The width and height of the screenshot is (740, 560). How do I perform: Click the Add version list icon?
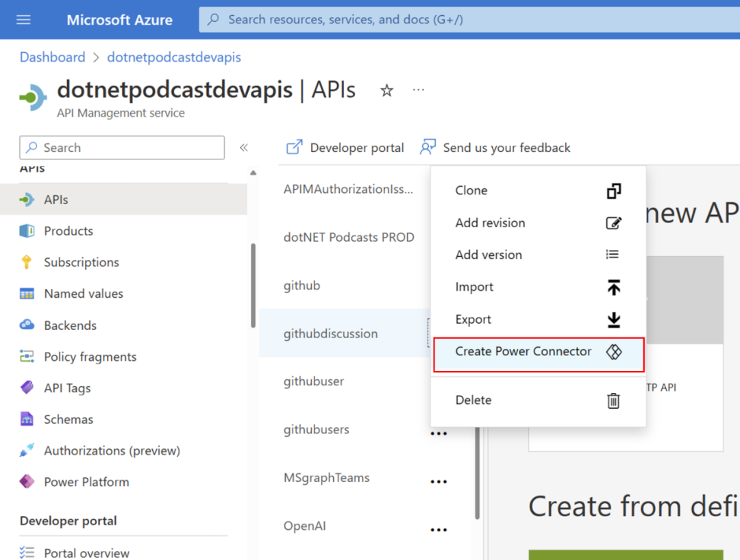(612, 255)
